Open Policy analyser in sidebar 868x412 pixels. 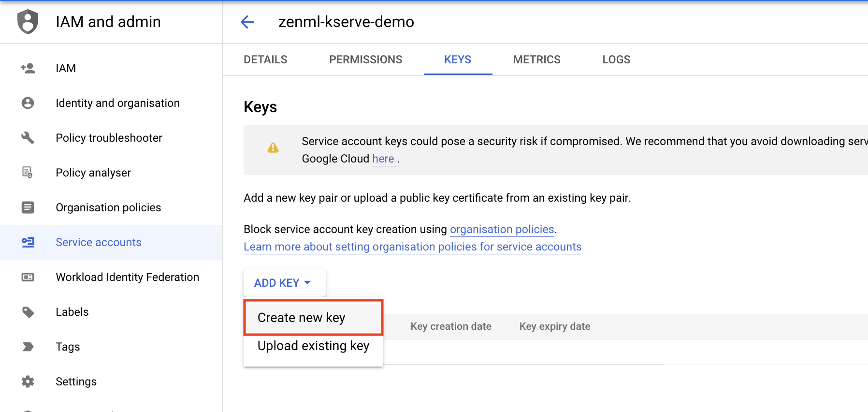coord(111,173)
